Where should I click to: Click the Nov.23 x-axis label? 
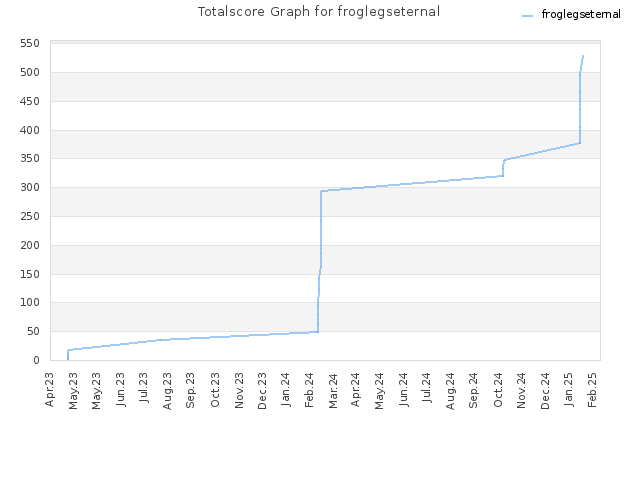point(239,390)
